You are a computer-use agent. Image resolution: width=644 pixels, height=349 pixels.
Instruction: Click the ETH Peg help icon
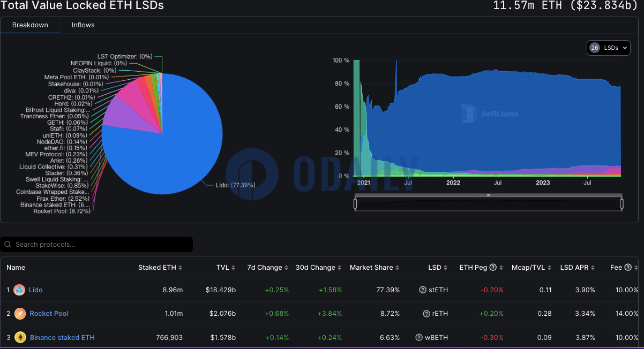[493, 268]
